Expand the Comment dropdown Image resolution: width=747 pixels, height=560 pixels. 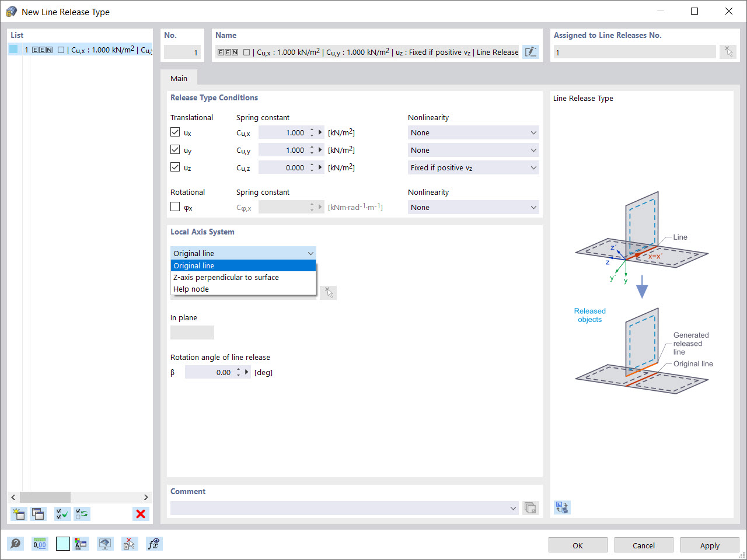512,508
